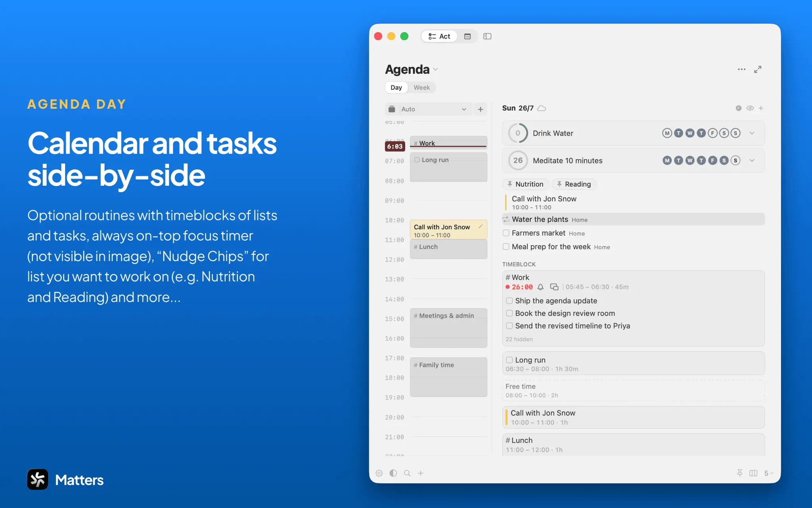Open the three-dots more options menu
812x508 pixels.
click(x=741, y=69)
